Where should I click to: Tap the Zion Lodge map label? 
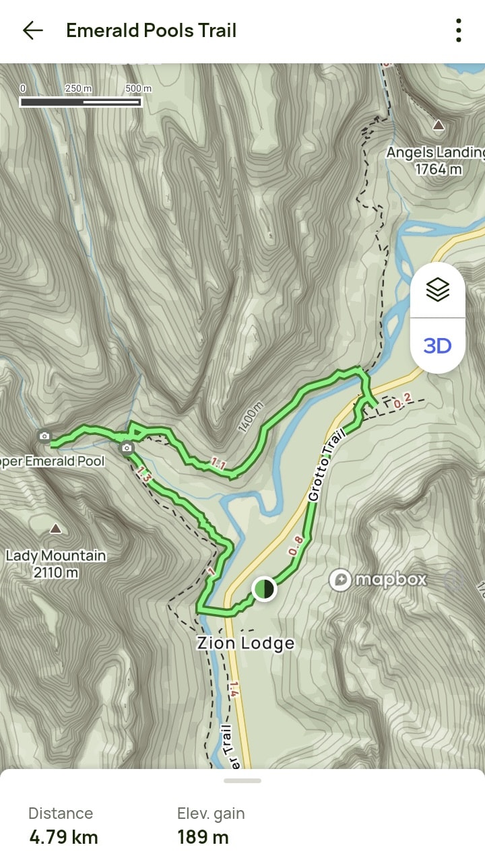click(x=246, y=643)
